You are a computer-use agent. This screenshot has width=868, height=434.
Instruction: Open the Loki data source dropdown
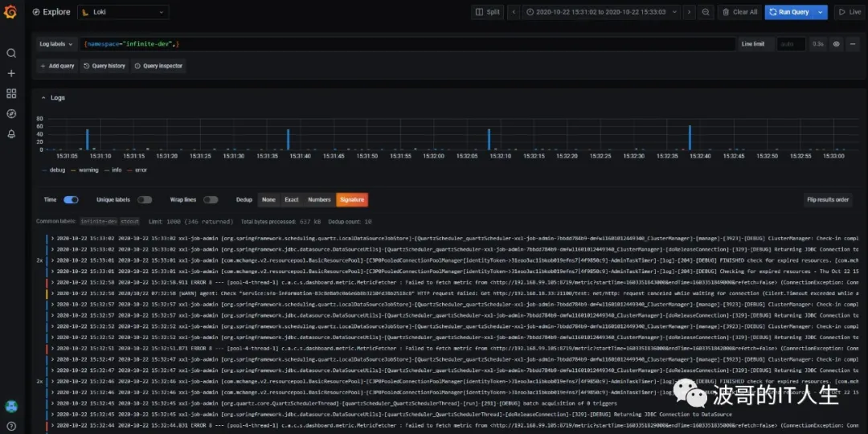(x=124, y=12)
